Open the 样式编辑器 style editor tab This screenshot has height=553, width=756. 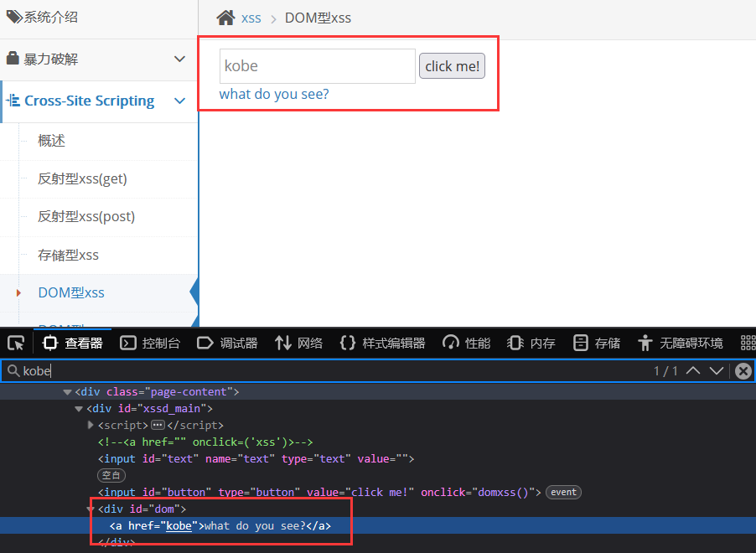[382, 344]
